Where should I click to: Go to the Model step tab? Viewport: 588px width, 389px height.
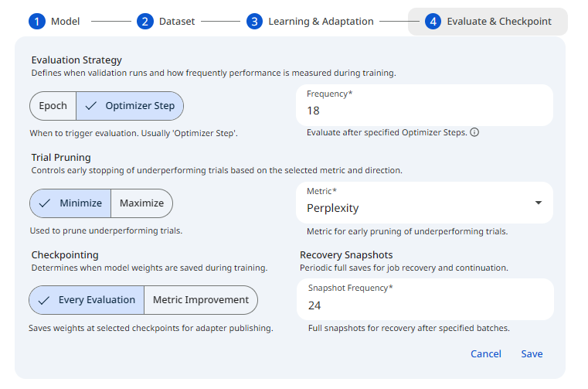click(x=65, y=22)
